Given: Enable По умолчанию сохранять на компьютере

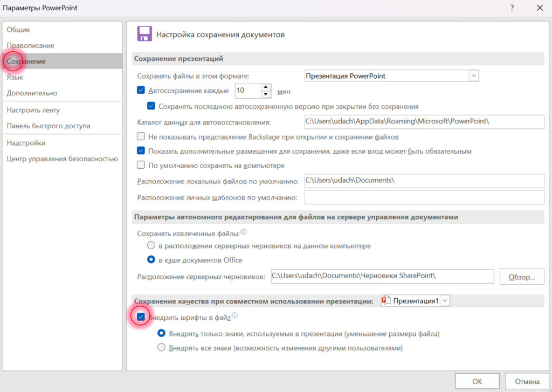Looking at the screenshot, I should click(141, 166).
